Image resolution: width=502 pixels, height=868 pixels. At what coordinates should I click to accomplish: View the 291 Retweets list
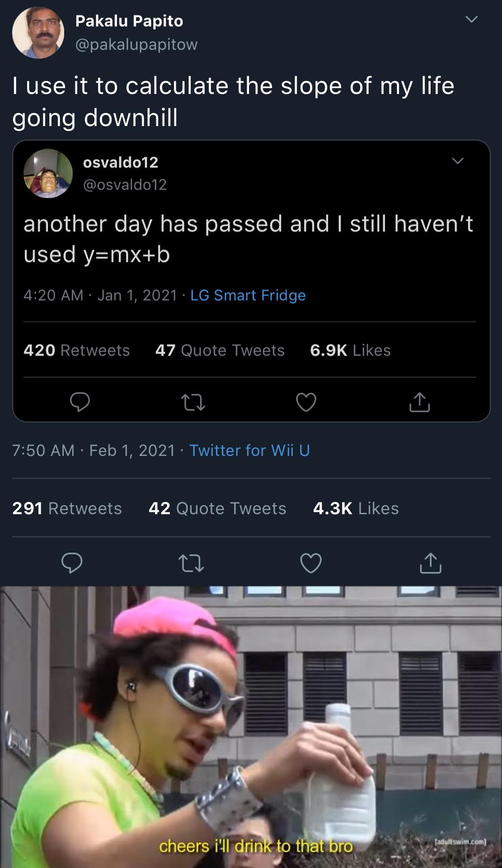[67, 508]
